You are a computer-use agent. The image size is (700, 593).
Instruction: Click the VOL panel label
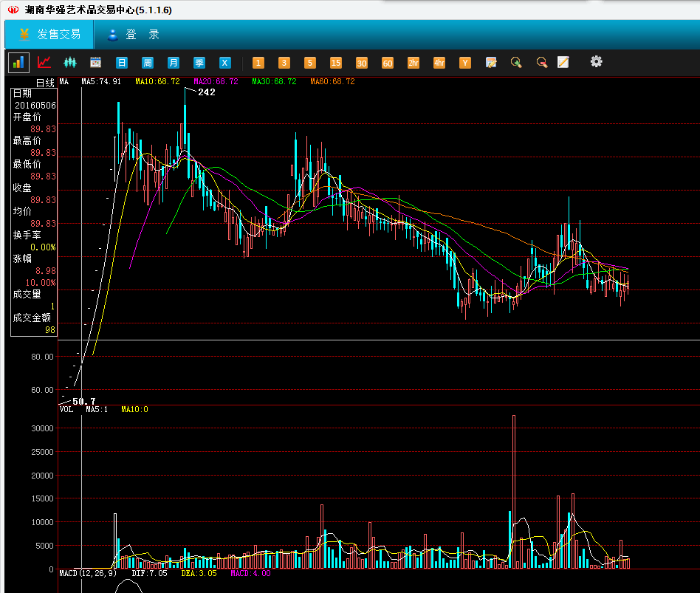pos(66,409)
